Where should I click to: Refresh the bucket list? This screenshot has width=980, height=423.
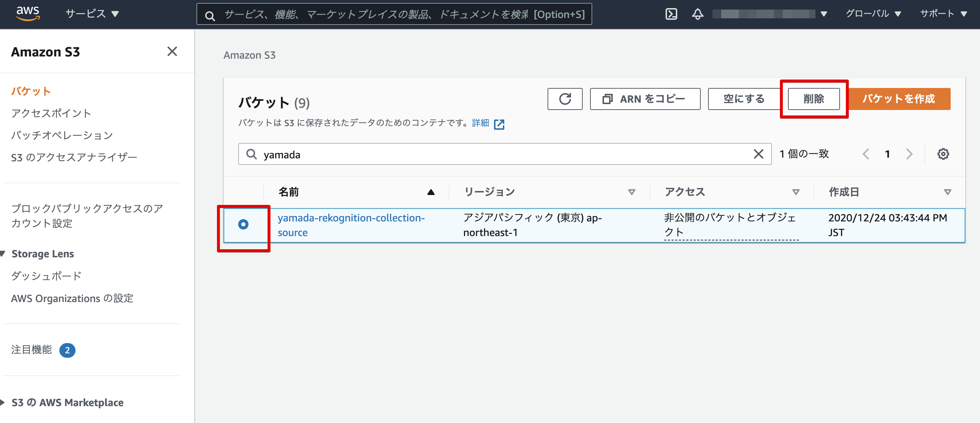pos(564,99)
